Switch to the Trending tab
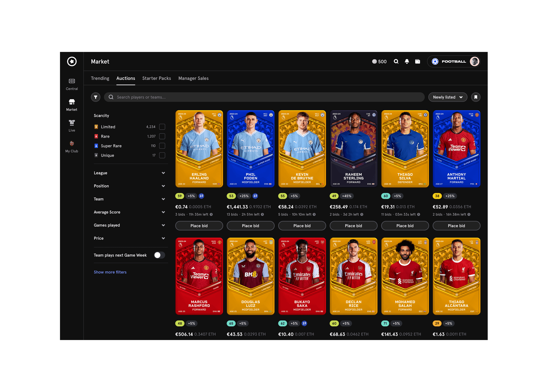 (100, 78)
